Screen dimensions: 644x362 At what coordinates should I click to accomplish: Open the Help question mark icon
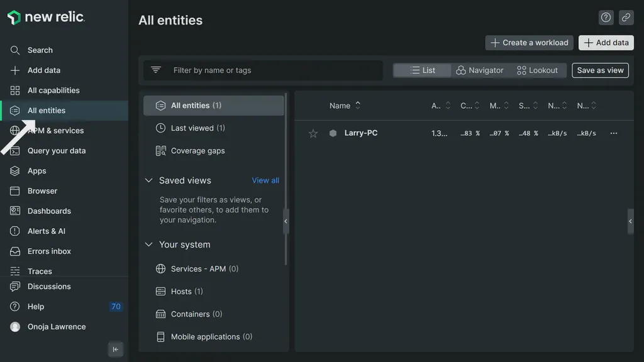[606, 17]
